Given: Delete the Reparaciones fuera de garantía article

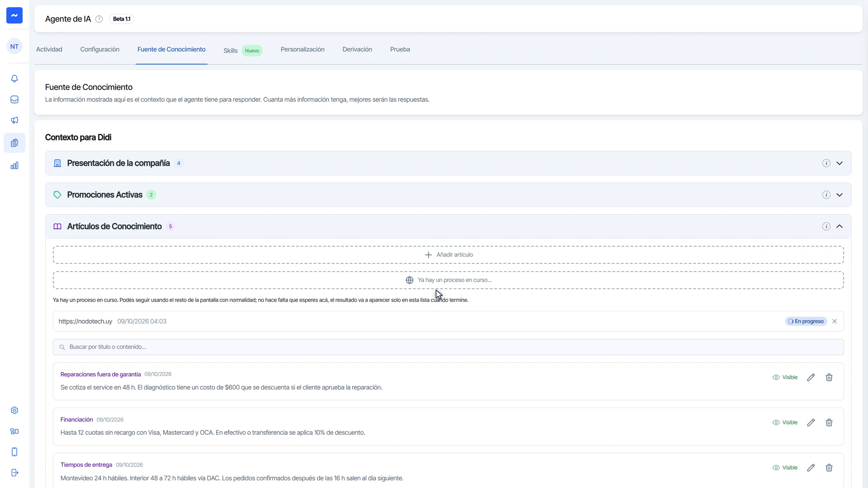Looking at the screenshot, I should (x=829, y=377).
